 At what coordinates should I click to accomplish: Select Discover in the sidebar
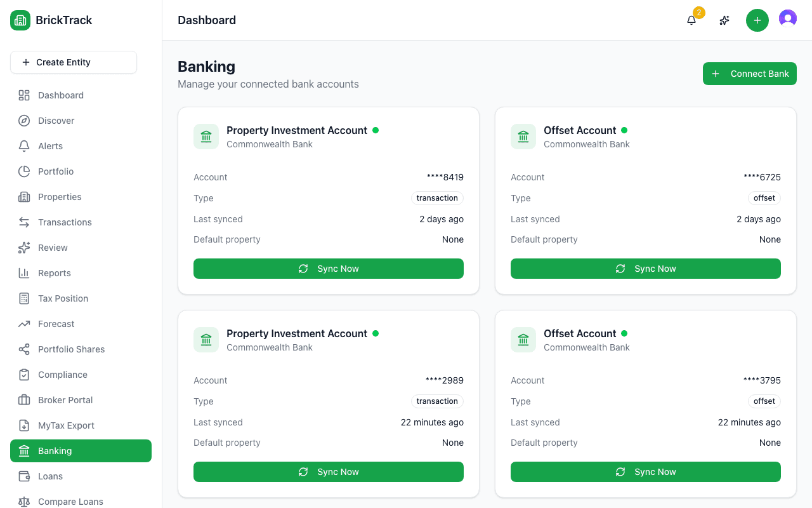point(56,121)
